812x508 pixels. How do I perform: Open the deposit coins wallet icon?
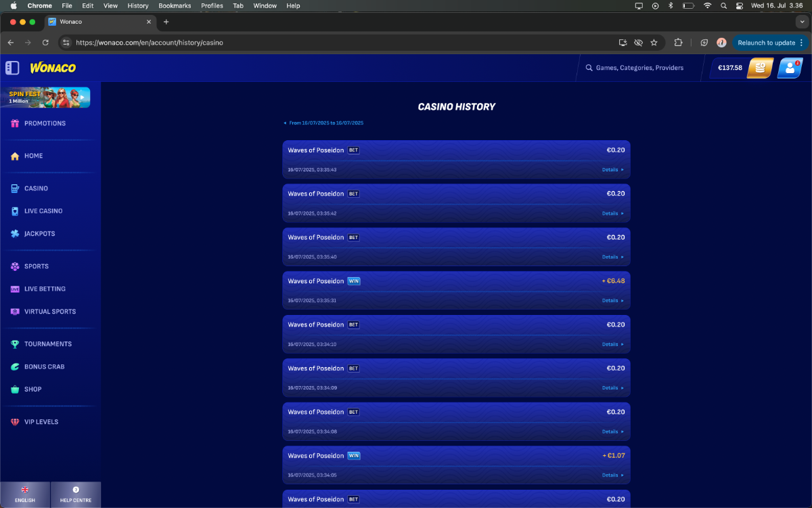click(x=761, y=68)
